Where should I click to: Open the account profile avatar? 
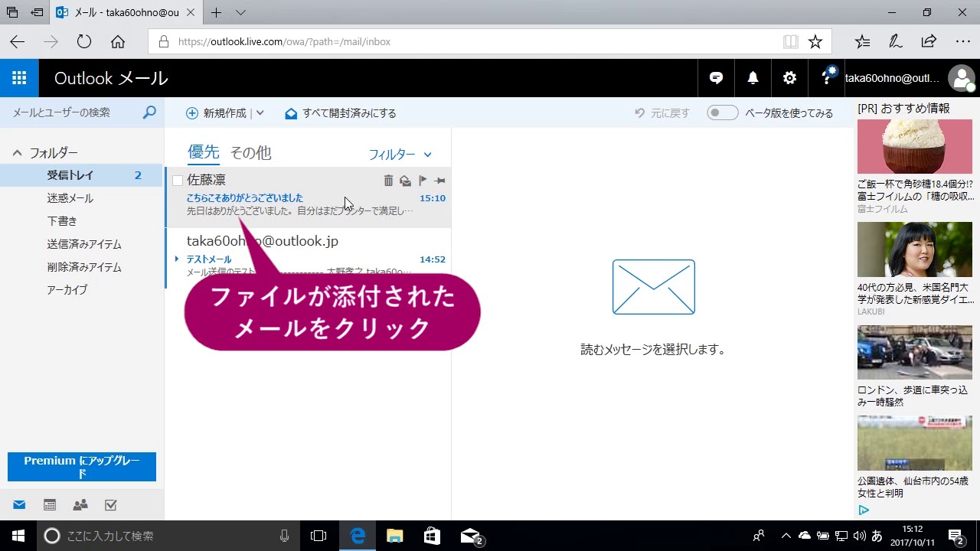(x=961, y=78)
